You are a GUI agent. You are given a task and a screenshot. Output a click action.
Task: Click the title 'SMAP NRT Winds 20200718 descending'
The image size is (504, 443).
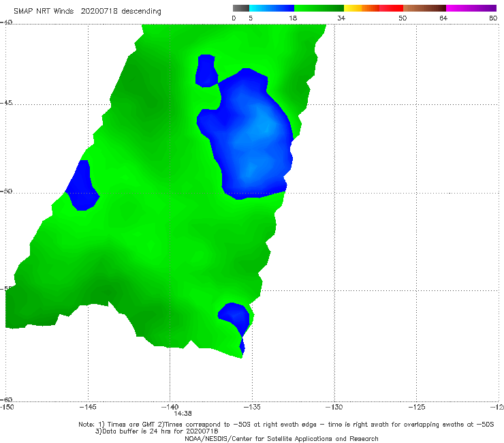tap(87, 12)
